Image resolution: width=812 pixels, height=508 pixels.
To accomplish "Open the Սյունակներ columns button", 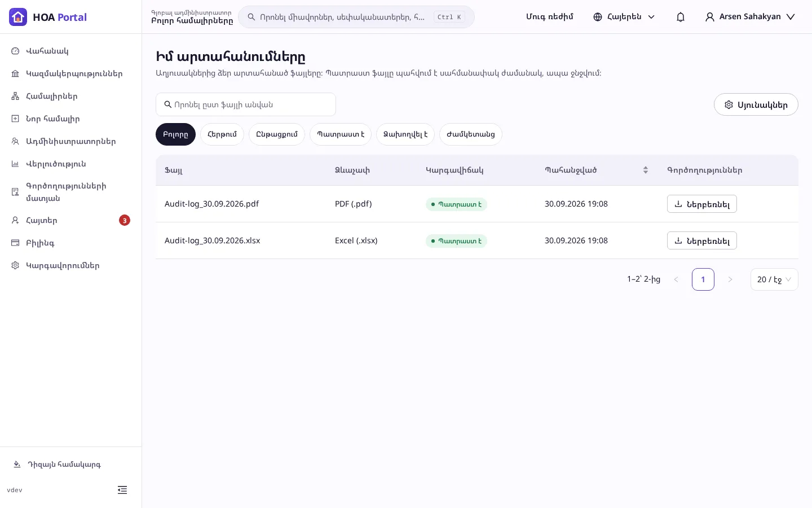I will pyautogui.click(x=756, y=104).
